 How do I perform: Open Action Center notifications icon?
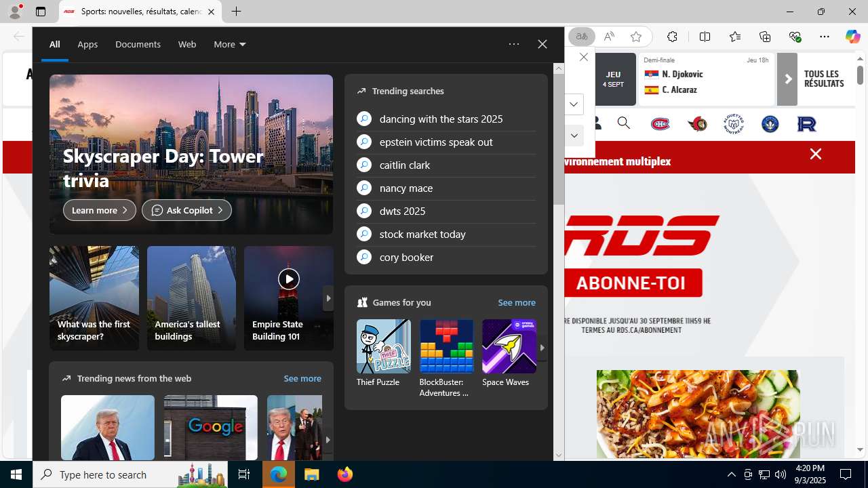point(846,474)
